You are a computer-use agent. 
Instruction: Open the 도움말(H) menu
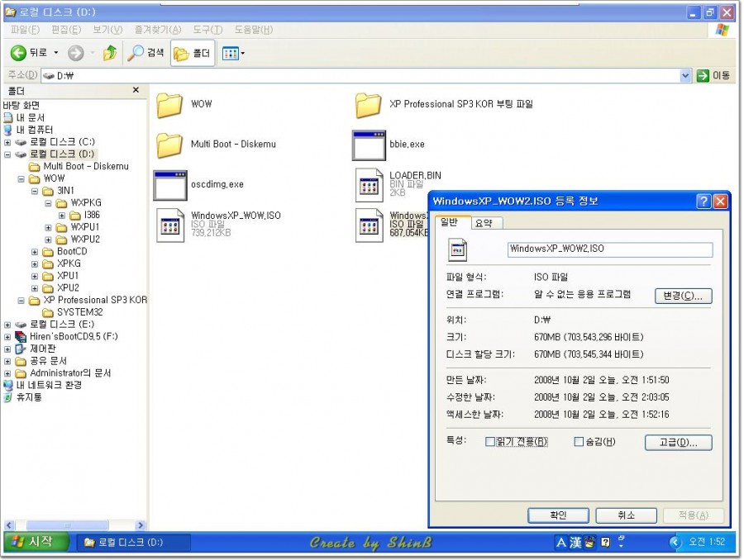click(254, 30)
